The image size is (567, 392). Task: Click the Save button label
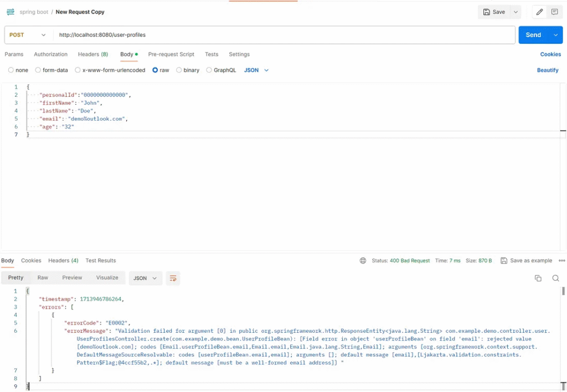click(x=499, y=12)
